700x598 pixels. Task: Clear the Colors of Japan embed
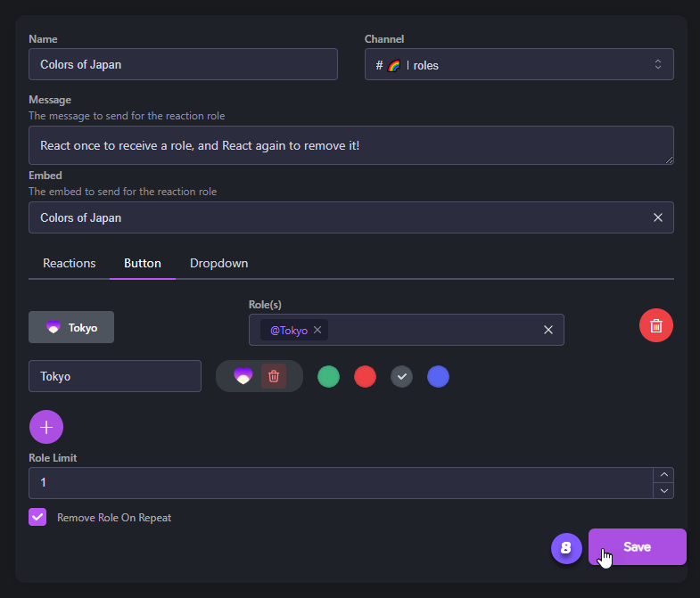click(657, 217)
